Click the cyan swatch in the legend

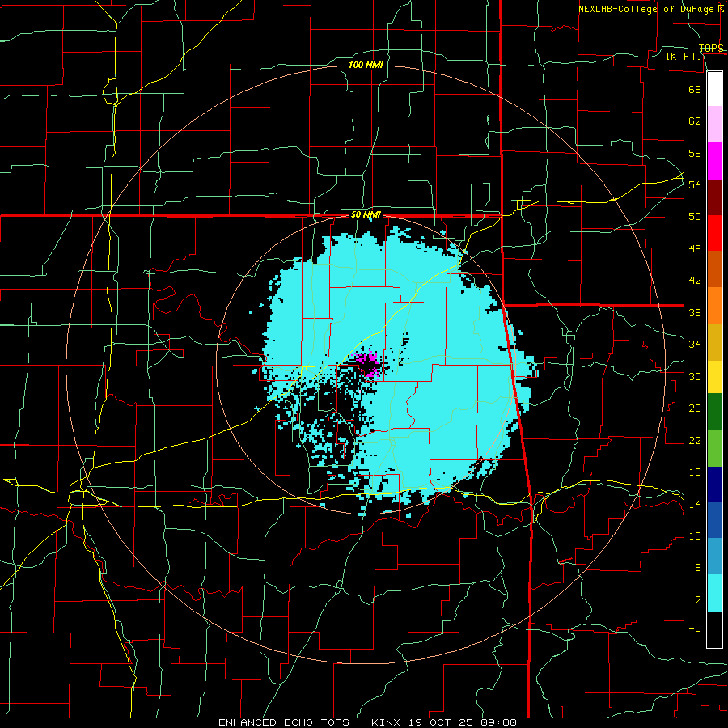point(714,593)
